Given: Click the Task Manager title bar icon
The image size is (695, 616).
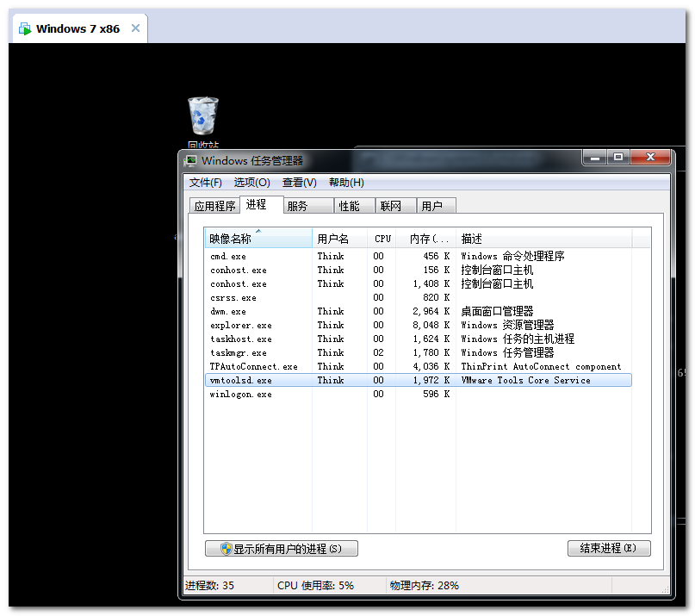Looking at the screenshot, I should pyautogui.click(x=191, y=160).
